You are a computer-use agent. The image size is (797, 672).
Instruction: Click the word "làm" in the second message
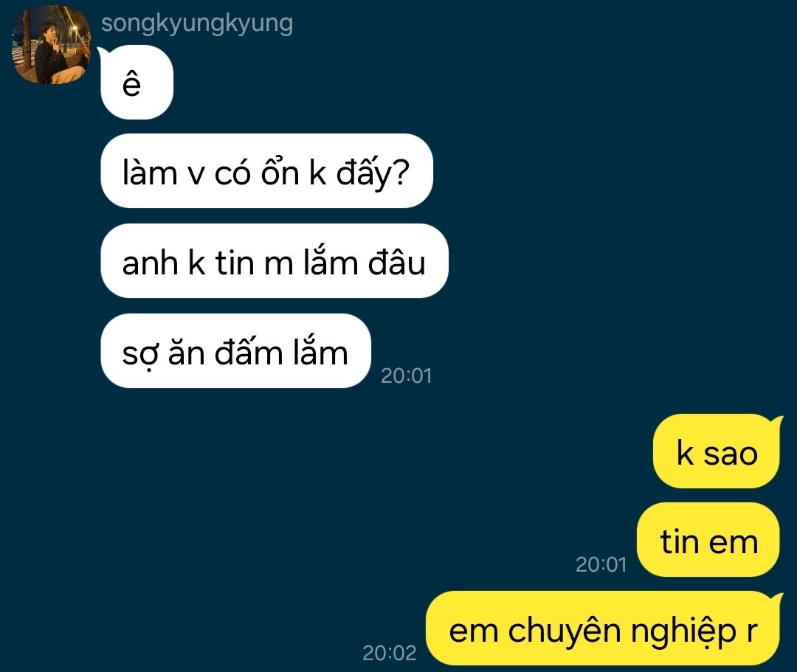coord(149,172)
